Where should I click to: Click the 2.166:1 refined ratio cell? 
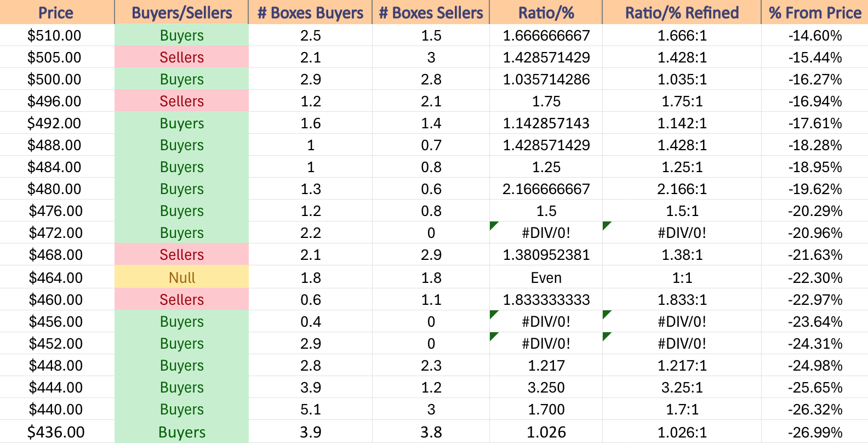click(682, 189)
